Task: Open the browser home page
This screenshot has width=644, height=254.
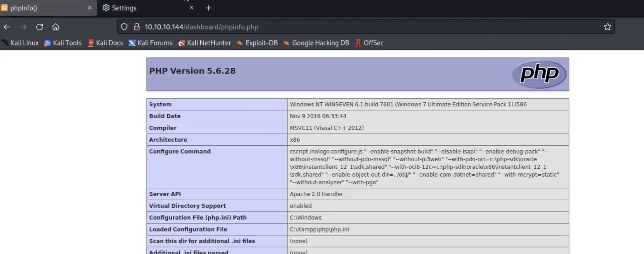Action: point(56,27)
